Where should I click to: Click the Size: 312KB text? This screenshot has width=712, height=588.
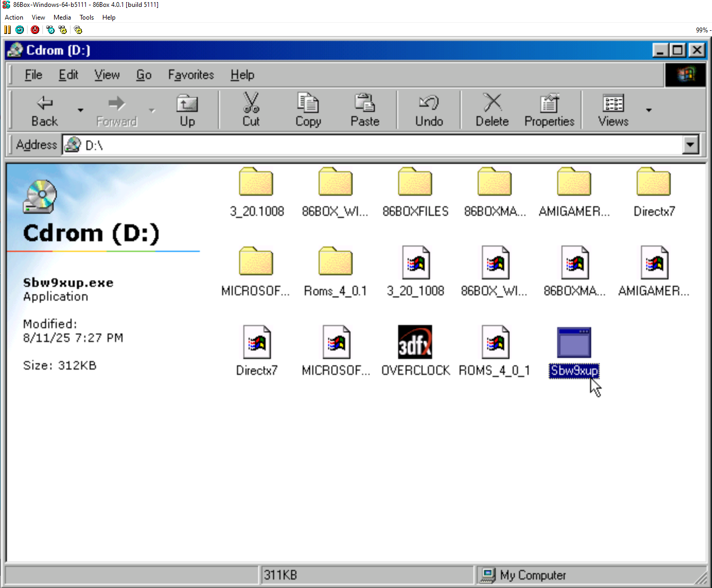pyautogui.click(x=60, y=365)
